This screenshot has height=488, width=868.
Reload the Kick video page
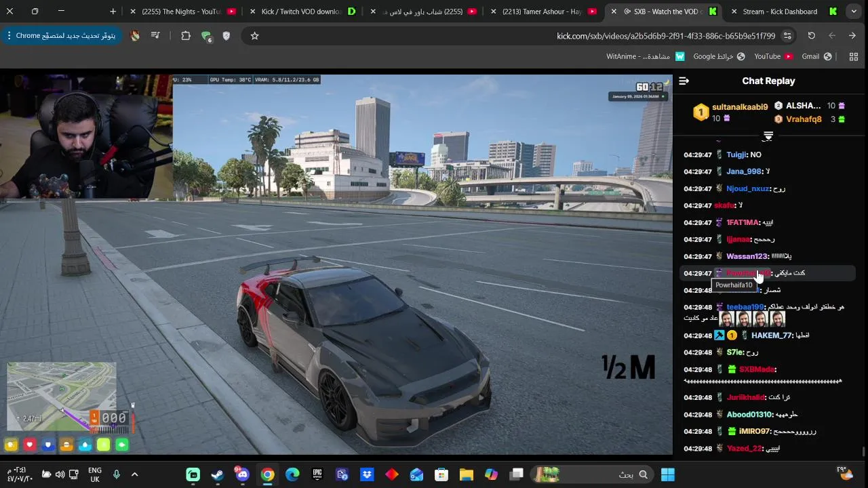click(811, 36)
